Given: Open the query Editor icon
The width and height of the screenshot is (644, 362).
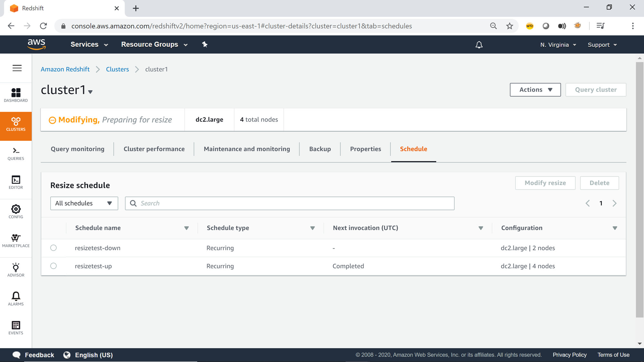Looking at the screenshot, I should (x=16, y=182).
